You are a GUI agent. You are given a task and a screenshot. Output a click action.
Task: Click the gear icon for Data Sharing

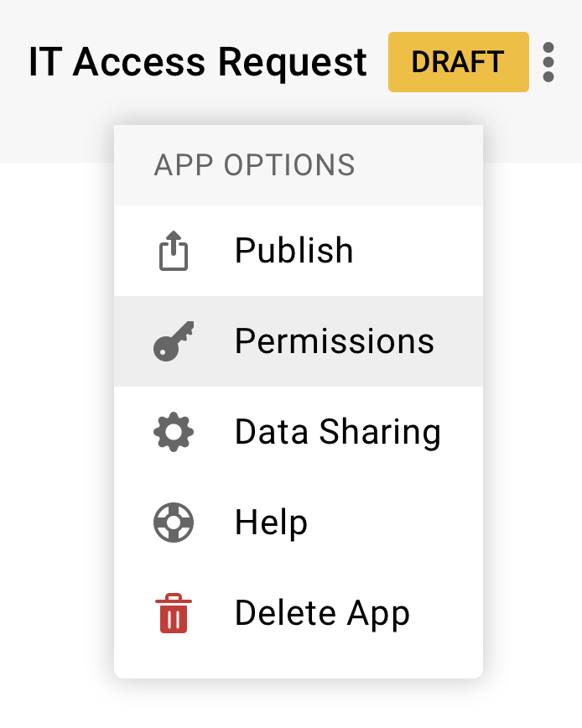[x=174, y=431]
